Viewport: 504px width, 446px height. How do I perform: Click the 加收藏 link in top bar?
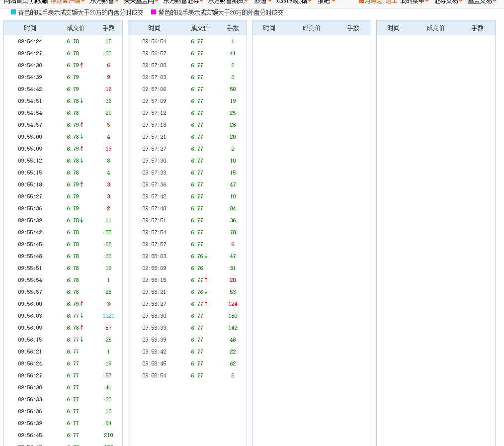39,1
